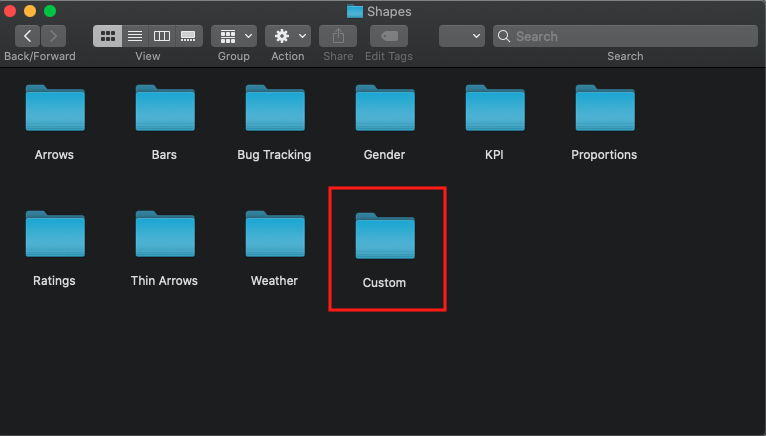Open the Proportions folder
The image size is (766, 436).
click(604, 110)
